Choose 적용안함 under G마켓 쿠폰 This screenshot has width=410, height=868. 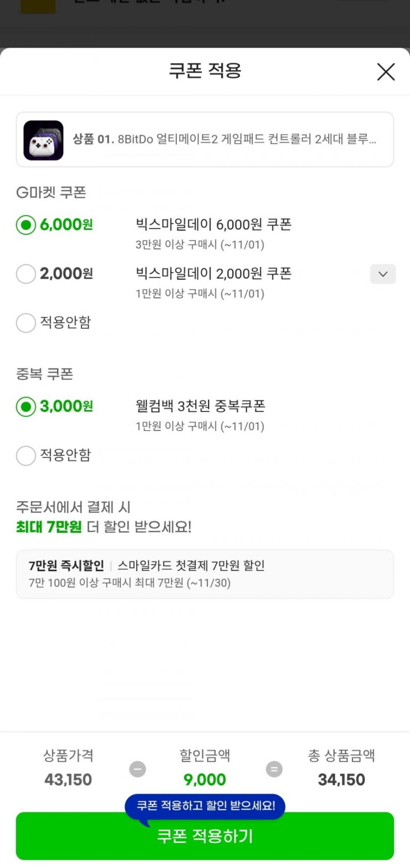(26, 323)
